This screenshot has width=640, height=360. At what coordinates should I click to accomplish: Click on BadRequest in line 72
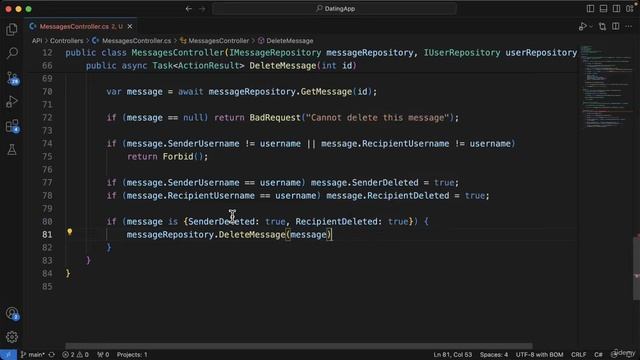(275, 118)
